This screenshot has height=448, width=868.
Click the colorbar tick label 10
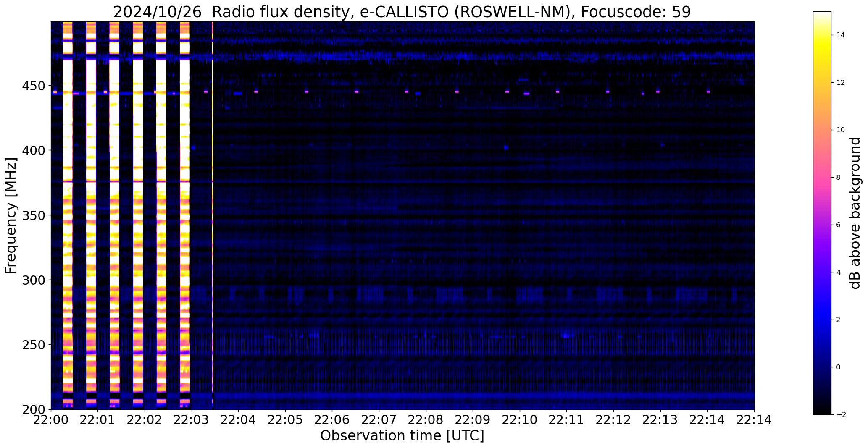pos(840,130)
